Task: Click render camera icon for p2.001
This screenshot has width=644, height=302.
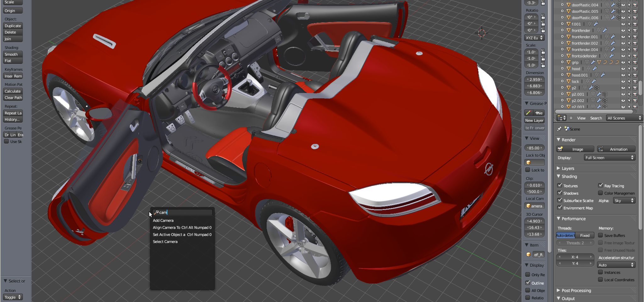Action: pyautogui.click(x=635, y=94)
